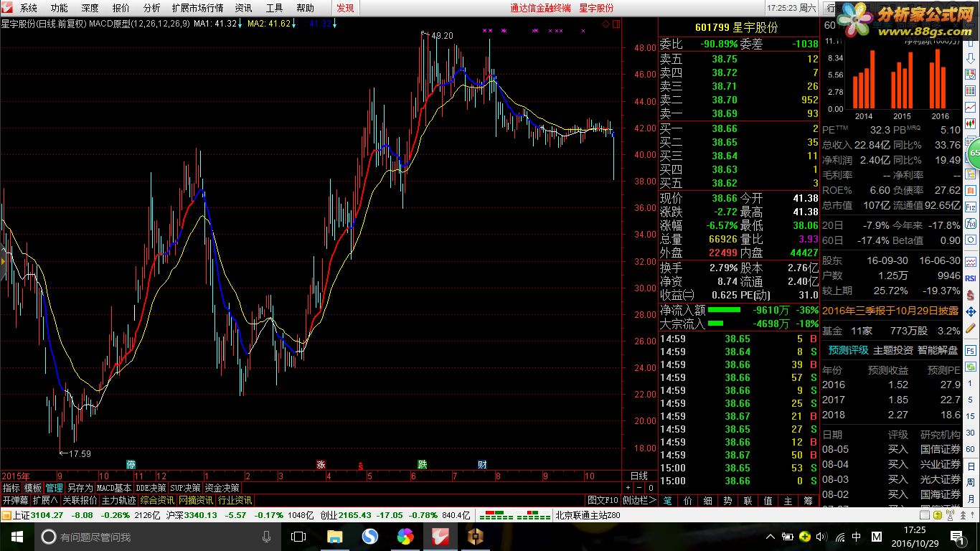Click the volume icon in system tray
Image resolution: width=980 pixels, height=551 pixels.
[822, 537]
